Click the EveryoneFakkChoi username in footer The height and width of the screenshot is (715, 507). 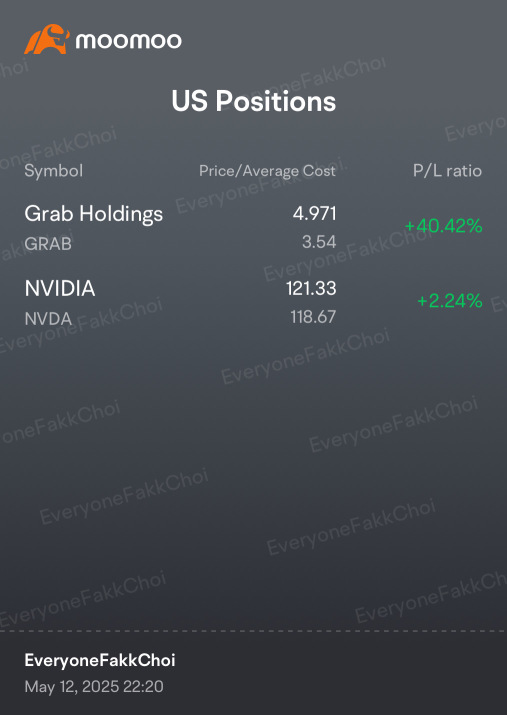[x=100, y=660]
